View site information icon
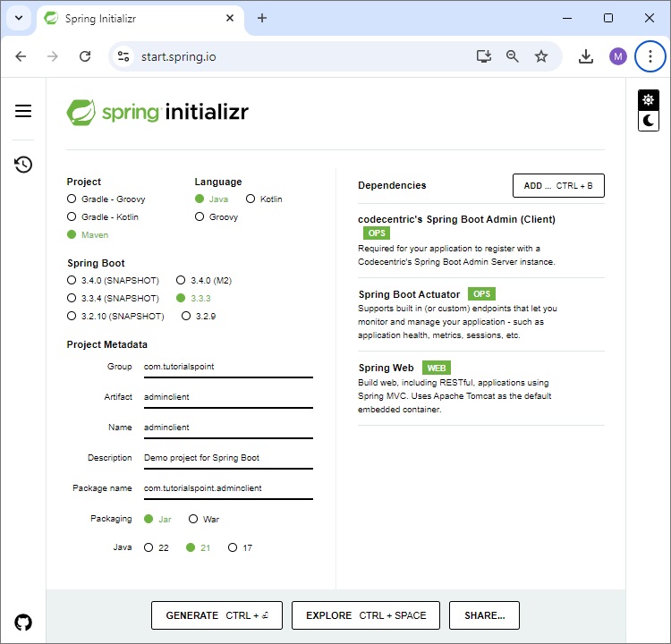 [123, 56]
